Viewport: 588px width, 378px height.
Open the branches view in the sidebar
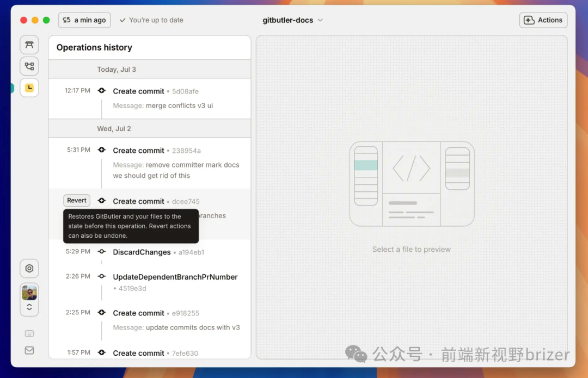point(29,66)
